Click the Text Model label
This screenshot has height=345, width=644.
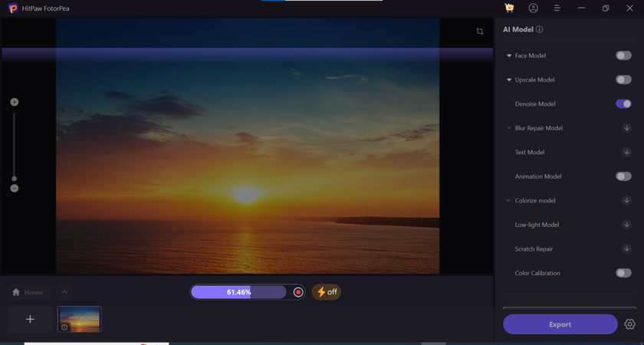click(530, 152)
